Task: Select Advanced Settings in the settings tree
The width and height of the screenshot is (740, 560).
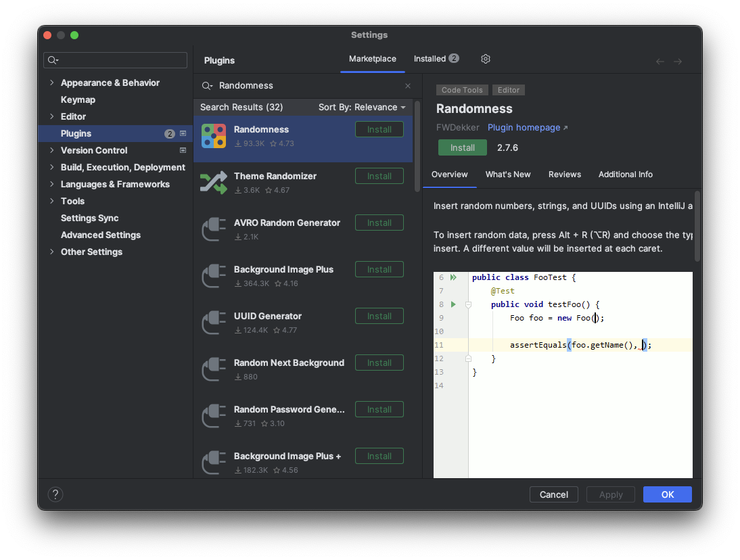Action: 101,235
